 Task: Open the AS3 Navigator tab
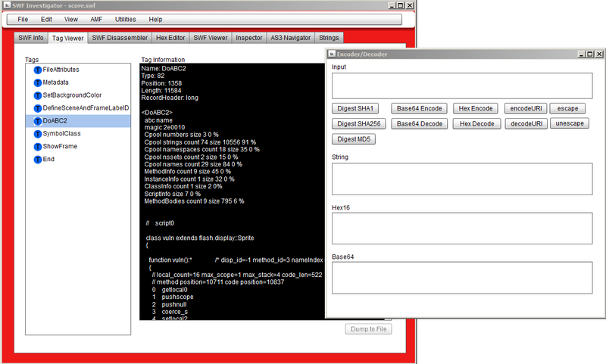click(x=291, y=38)
